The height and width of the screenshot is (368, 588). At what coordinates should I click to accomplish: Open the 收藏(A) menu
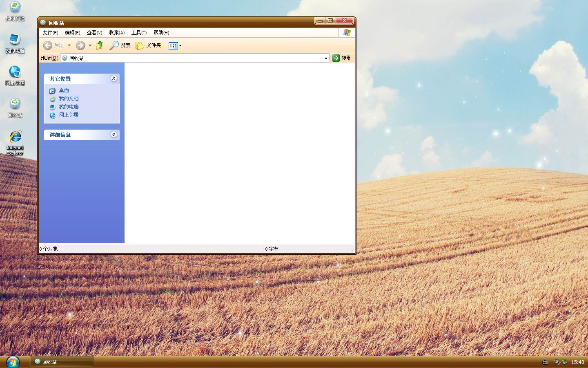116,33
